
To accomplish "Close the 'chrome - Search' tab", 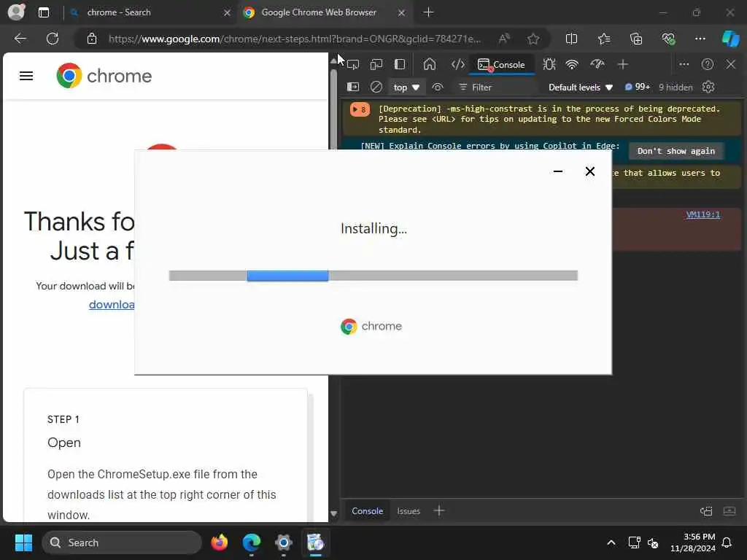I will tap(228, 13).
